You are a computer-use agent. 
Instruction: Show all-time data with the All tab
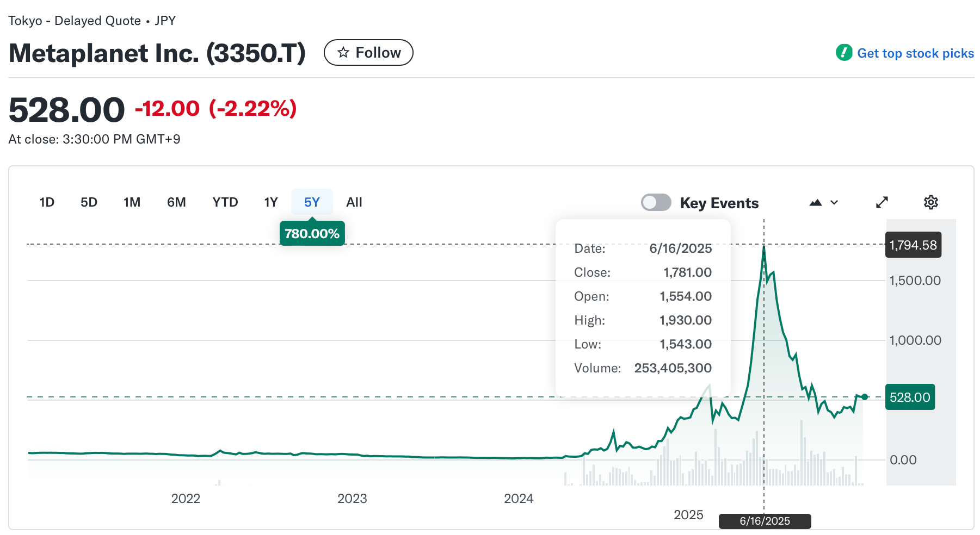pos(354,202)
